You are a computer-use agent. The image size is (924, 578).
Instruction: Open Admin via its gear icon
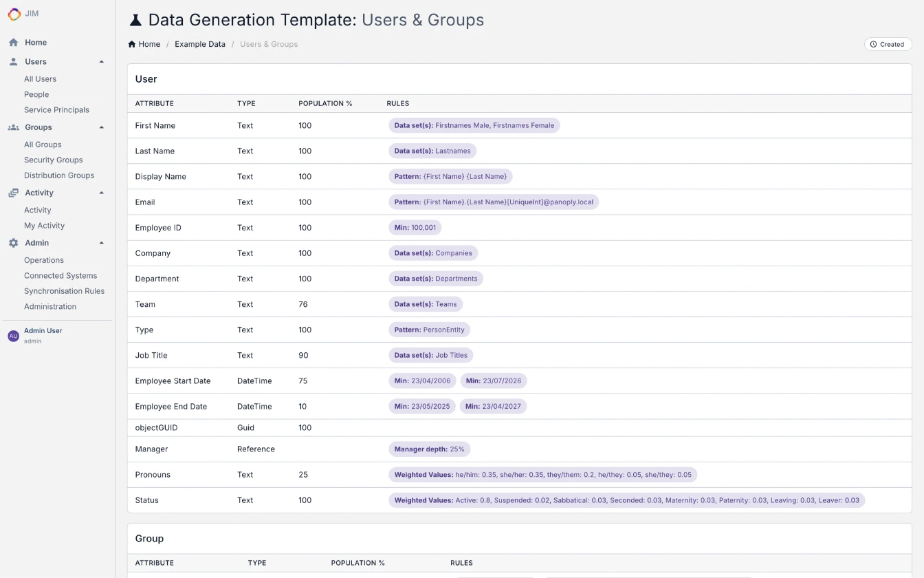point(12,242)
